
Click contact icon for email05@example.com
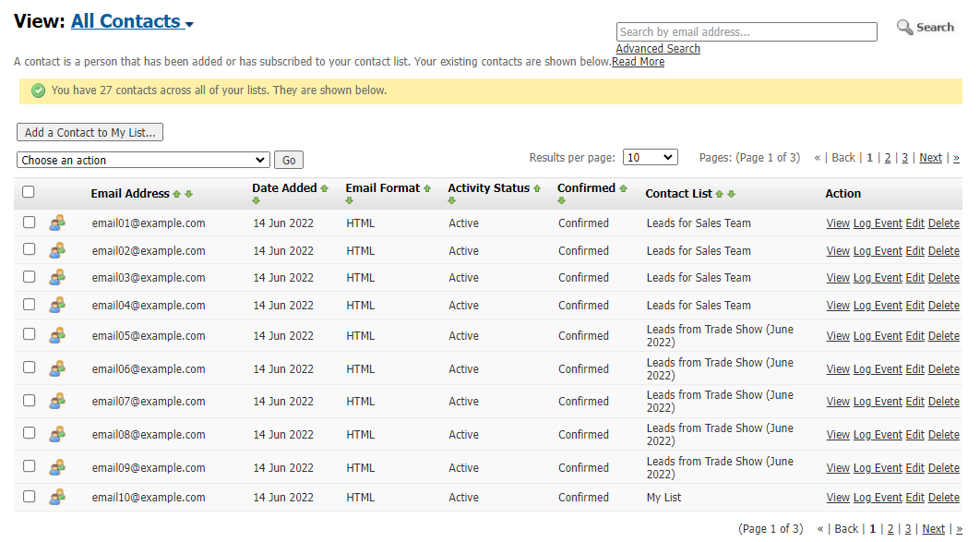[57, 336]
